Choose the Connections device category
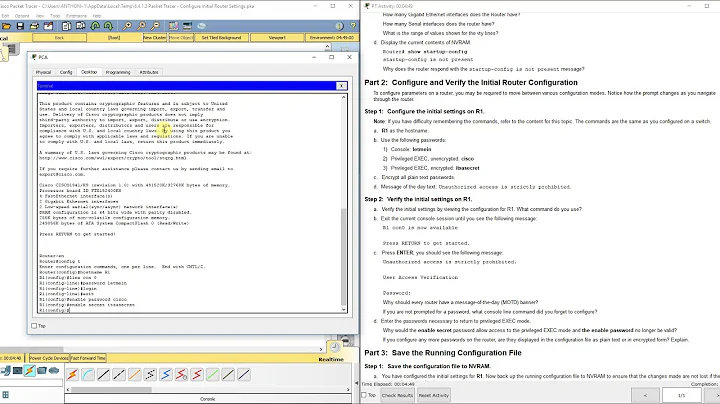The height and width of the screenshot is (404, 720). click(30, 370)
